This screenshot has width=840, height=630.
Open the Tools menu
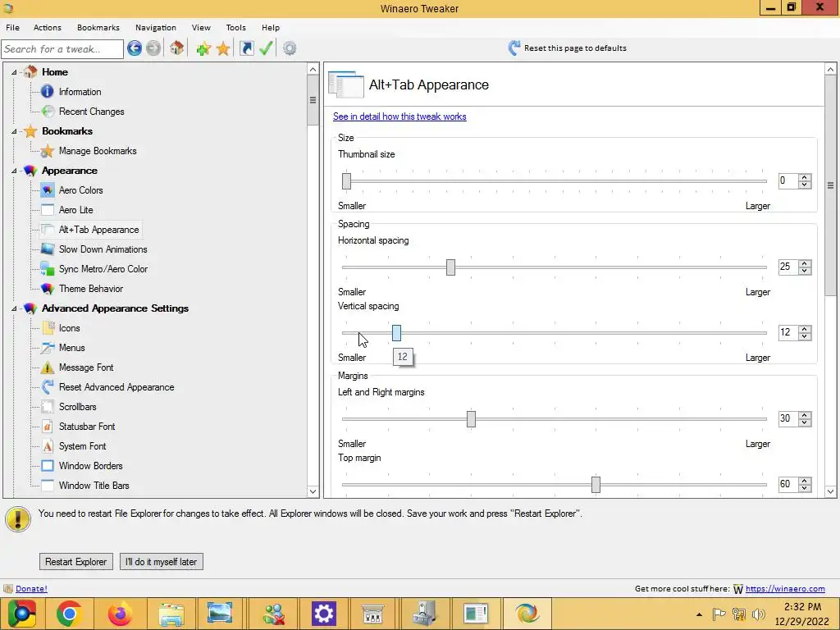(x=235, y=27)
